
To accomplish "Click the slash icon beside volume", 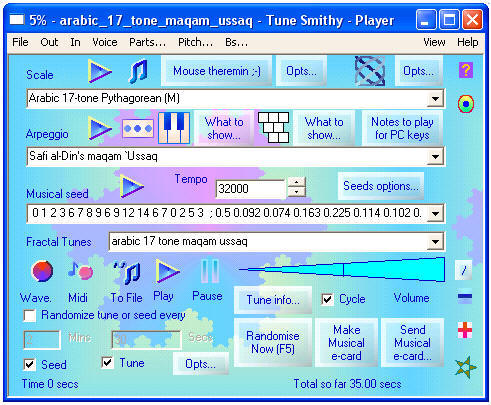I will pyautogui.click(x=463, y=270).
